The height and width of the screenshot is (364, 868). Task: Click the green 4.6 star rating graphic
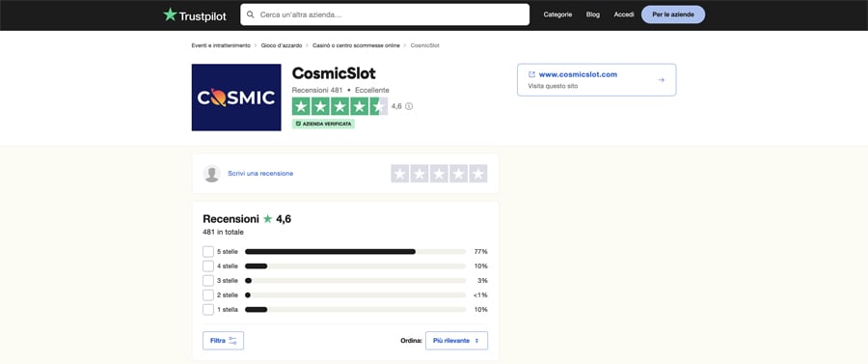[x=339, y=106]
